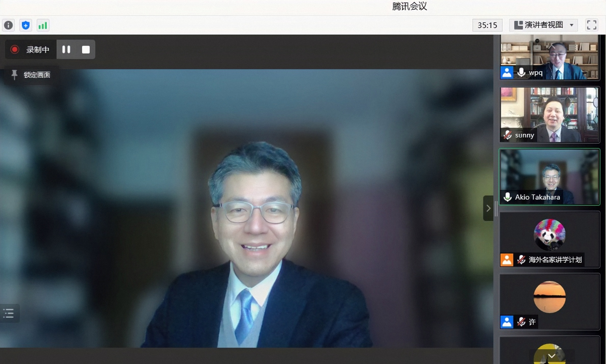
Task: Collapse the participant panel with the chevron
Action: click(x=488, y=208)
